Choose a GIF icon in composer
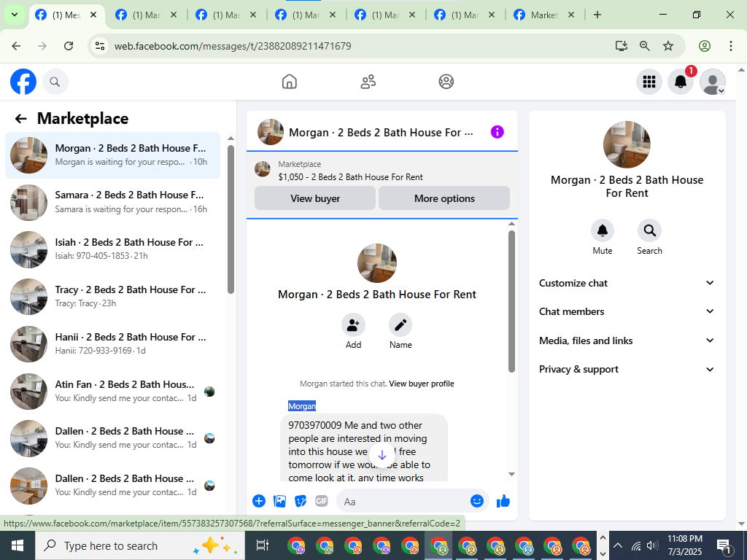Viewport: 747px width, 560px height. 322,501
